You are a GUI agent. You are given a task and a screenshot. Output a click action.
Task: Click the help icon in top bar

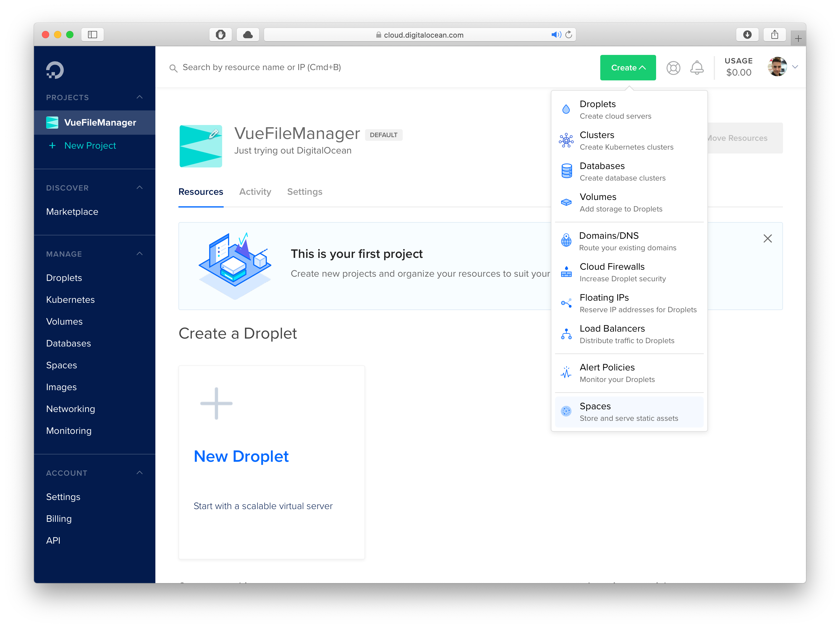click(673, 68)
